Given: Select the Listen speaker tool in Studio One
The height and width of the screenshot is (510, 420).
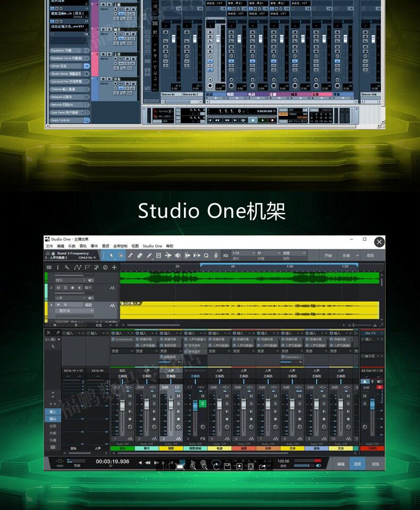Looking at the screenshot, I should 178,256.
